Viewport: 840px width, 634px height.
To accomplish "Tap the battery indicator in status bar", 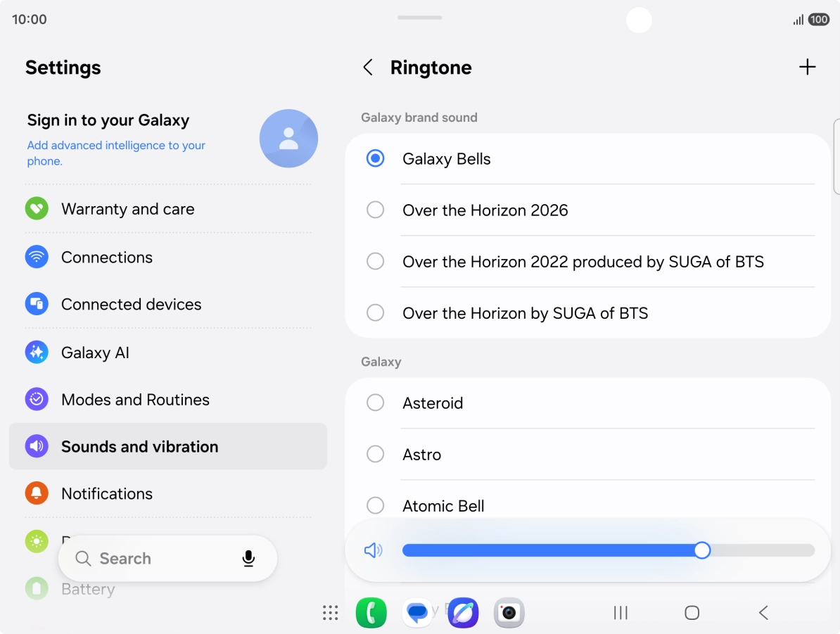I will point(819,20).
